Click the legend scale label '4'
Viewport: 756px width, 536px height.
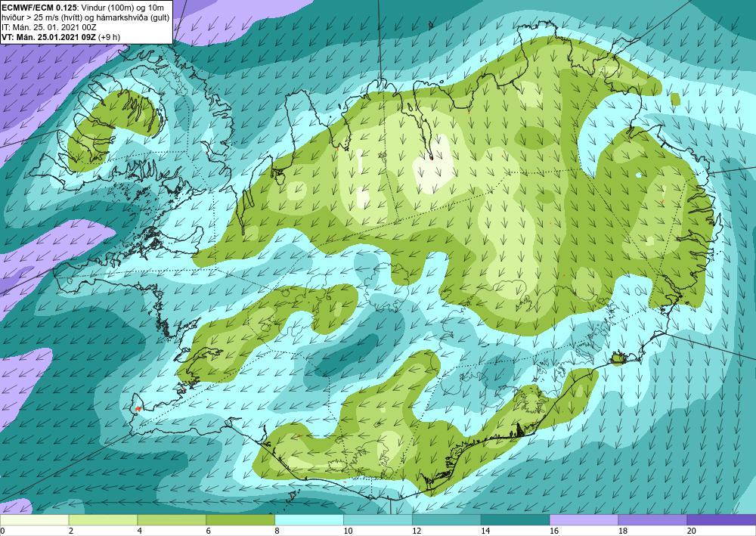point(140,531)
